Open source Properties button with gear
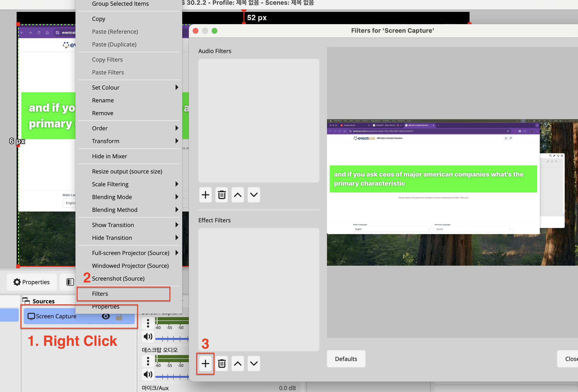The width and height of the screenshot is (578, 392). click(x=32, y=282)
